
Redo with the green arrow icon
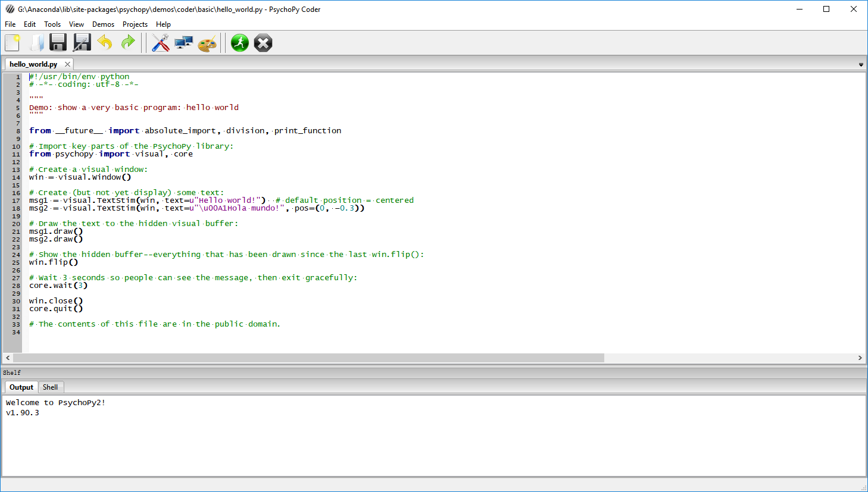(x=128, y=43)
